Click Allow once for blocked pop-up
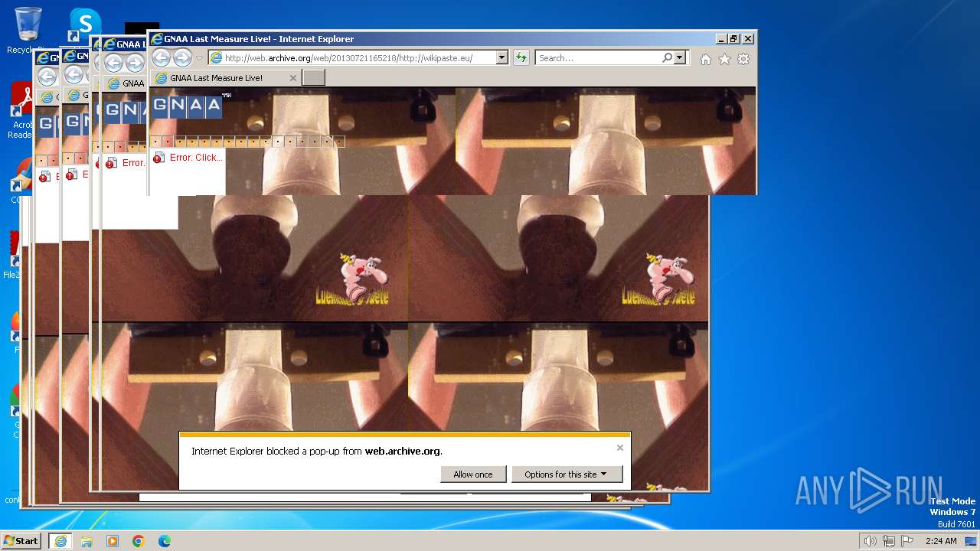This screenshot has width=980, height=551. [x=473, y=474]
